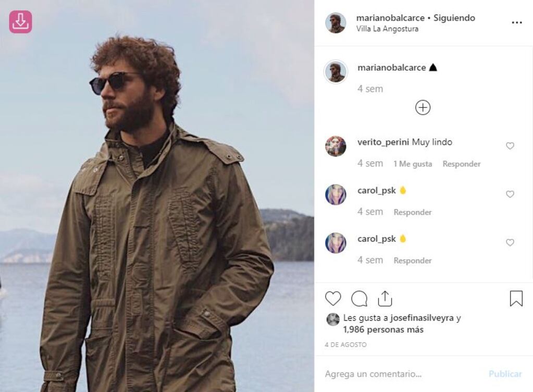Focus the Agrega un comentario field

coord(401,374)
